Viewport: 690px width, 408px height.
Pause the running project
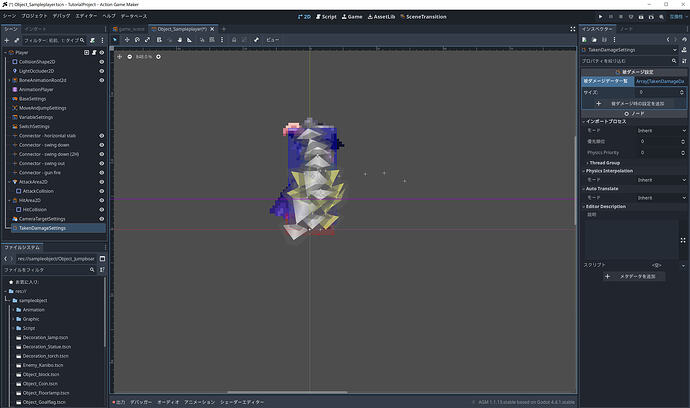coord(611,17)
